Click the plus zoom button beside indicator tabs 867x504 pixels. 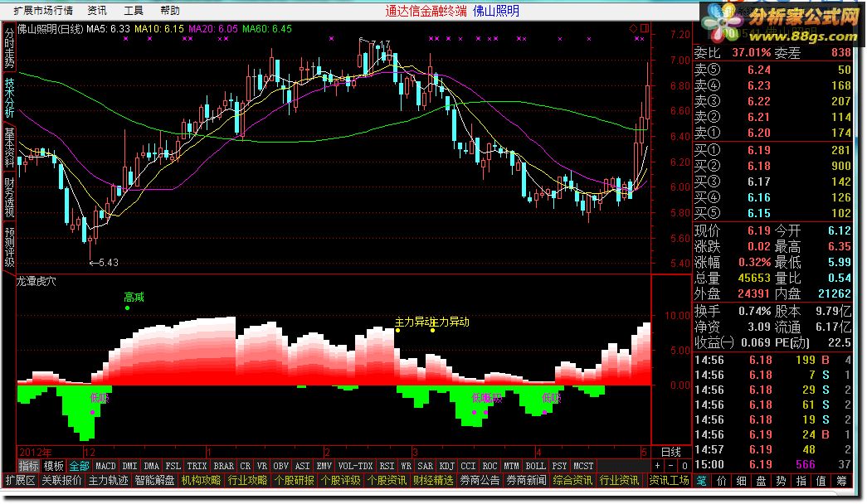pyautogui.click(x=657, y=466)
